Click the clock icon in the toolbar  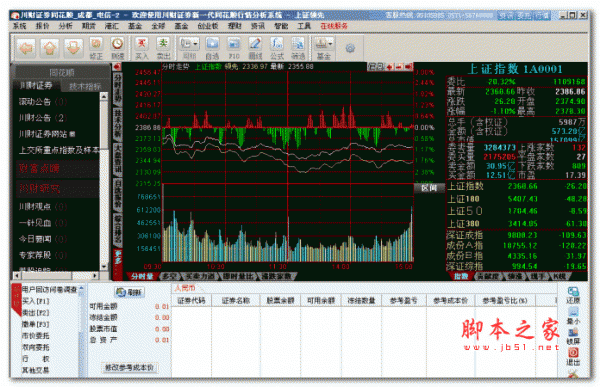[x=117, y=47]
